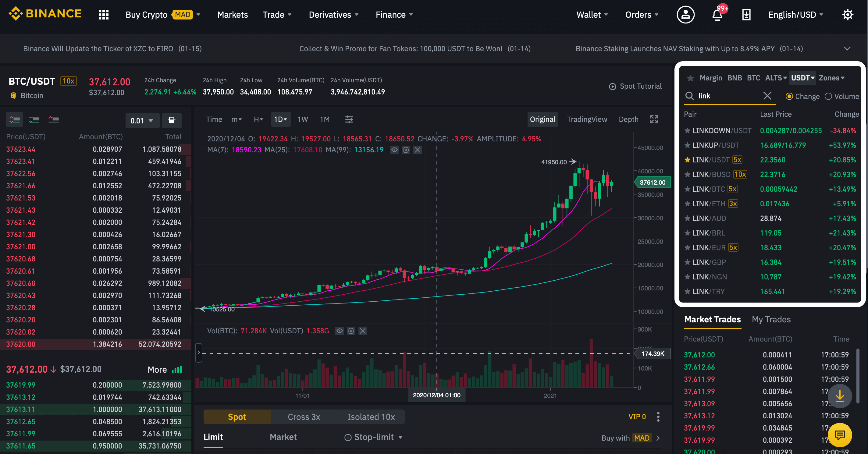Open chart technical indicator settings icon

pyautogui.click(x=349, y=119)
